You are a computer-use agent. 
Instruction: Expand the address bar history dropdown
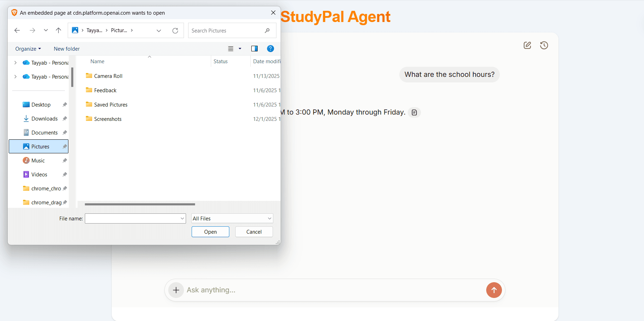[159, 31]
